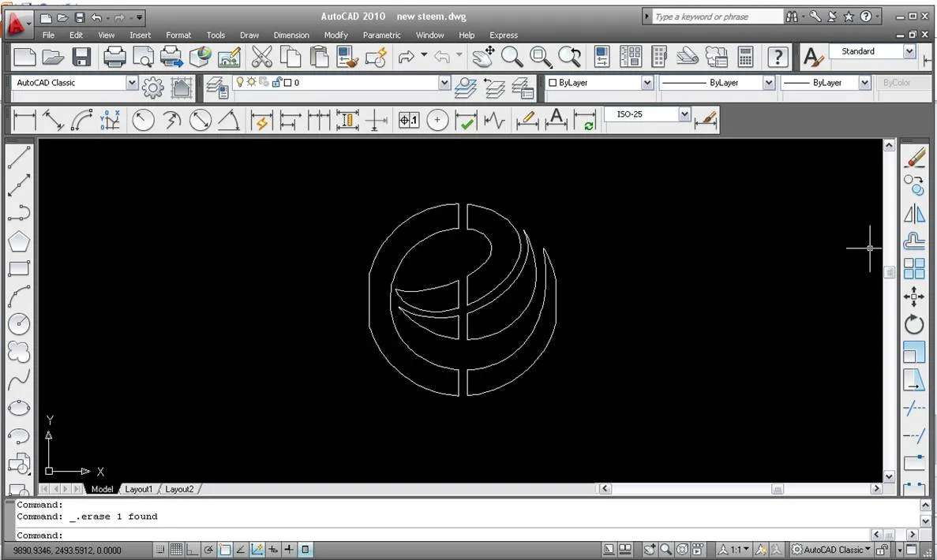Toggle Polar Tracking in status bar
Image resolution: width=937 pixels, height=560 pixels.
(208, 549)
